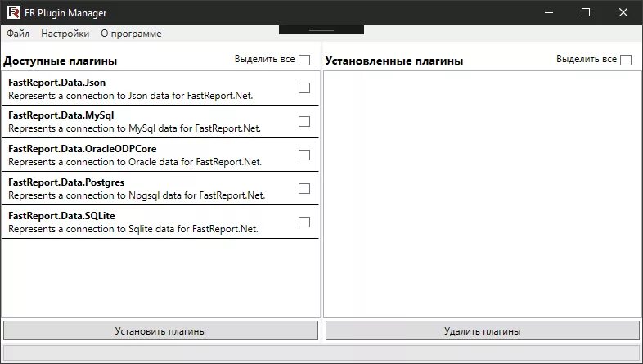This screenshot has height=364, width=643.
Task: Tick the FastReport.Data.MySql checkbox
Action: coord(304,122)
